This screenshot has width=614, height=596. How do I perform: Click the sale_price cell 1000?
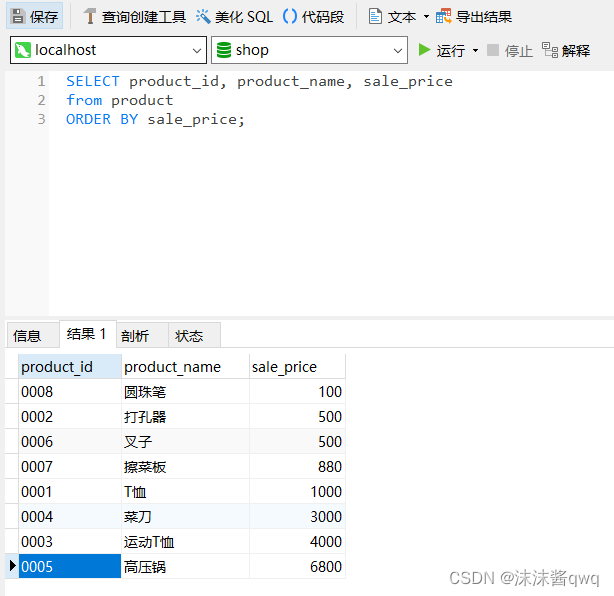pyautogui.click(x=297, y=492)
